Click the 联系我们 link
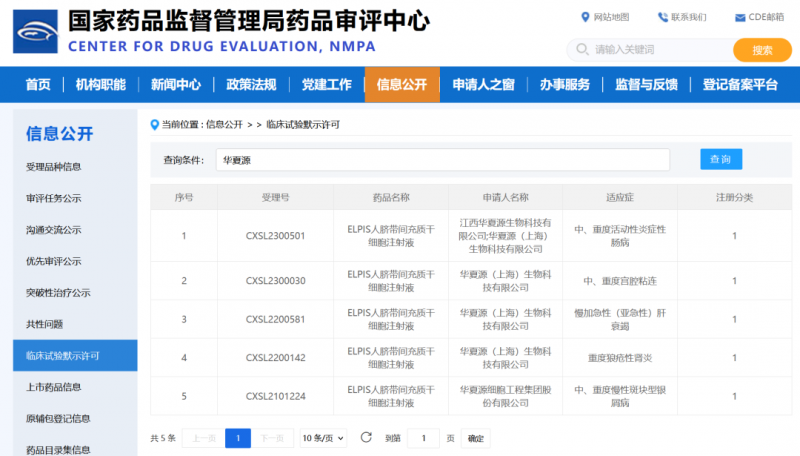The height and width of the screenshot is (456, 800). [x=689, y=17]
